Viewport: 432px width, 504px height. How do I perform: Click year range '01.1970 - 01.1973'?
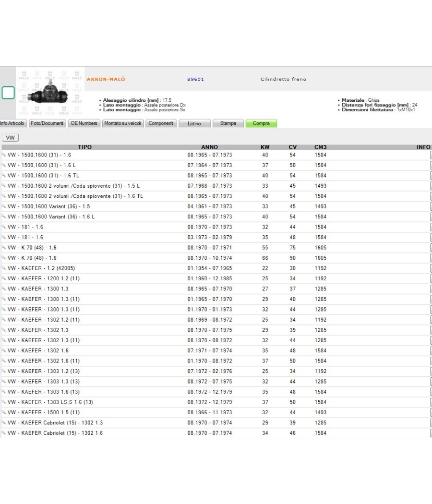(x=210, y=309)
